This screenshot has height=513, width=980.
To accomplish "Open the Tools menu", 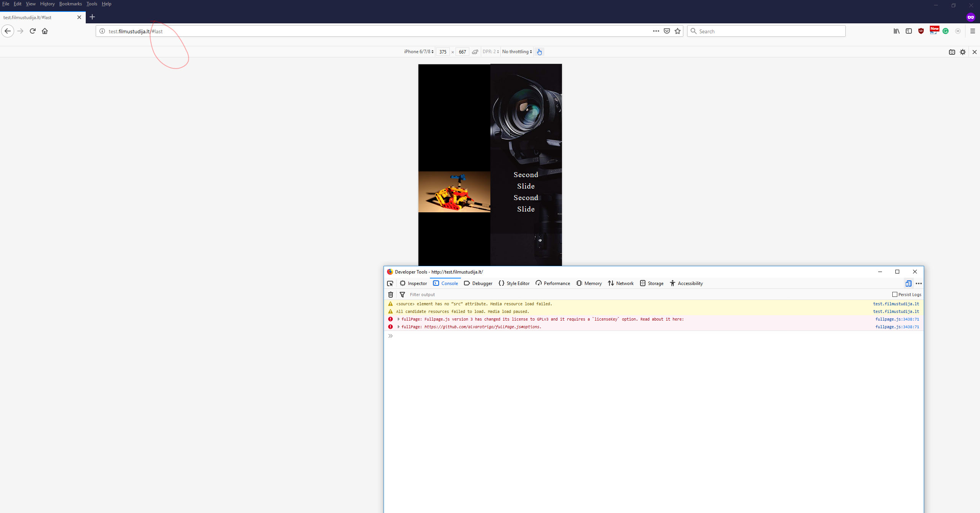I will (91, 4).
